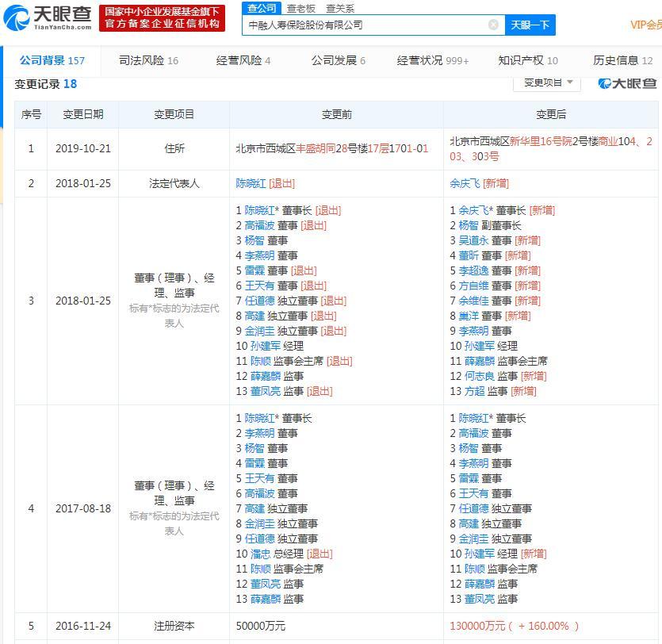662x644 pixels.
Task: Open the 经营状况 999+ tab
Action: 433,61
